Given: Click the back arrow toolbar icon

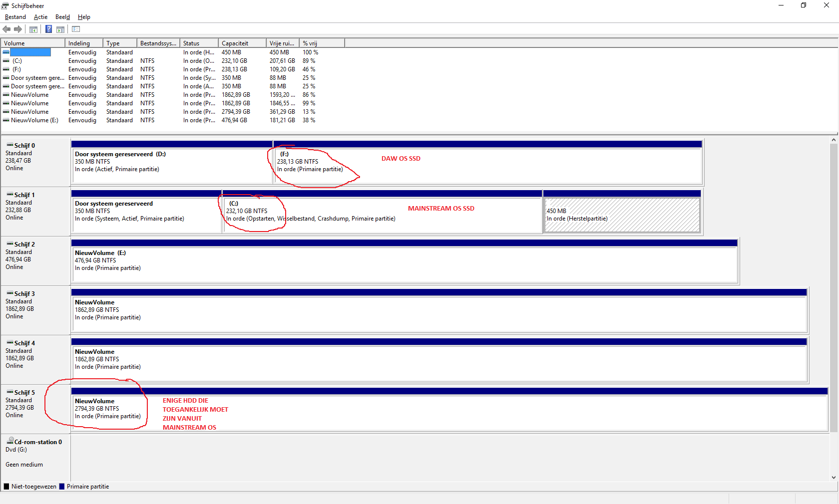Looking at the screenshot, I should 6,29.
